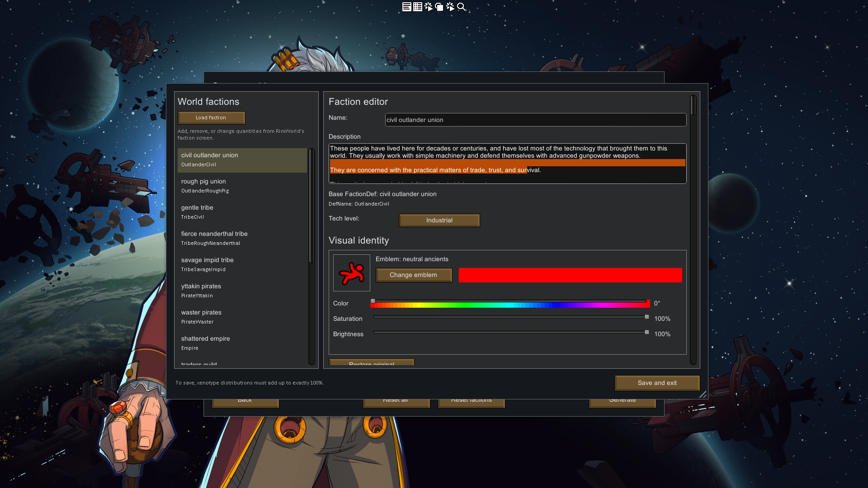Open the Industrial tech level selector
The image size is (868, 488).
pyautogui.click(x=439, y=221)
